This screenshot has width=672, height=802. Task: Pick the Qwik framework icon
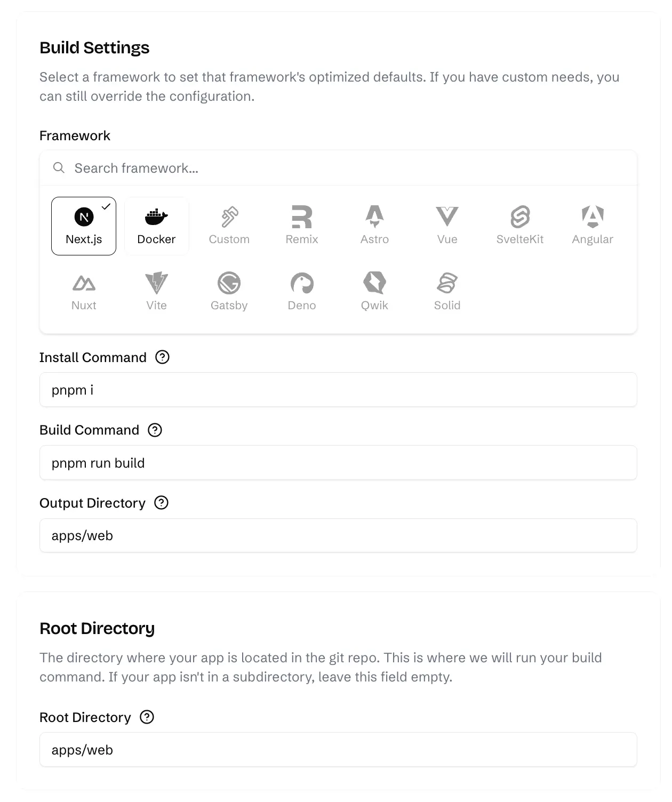374,283
